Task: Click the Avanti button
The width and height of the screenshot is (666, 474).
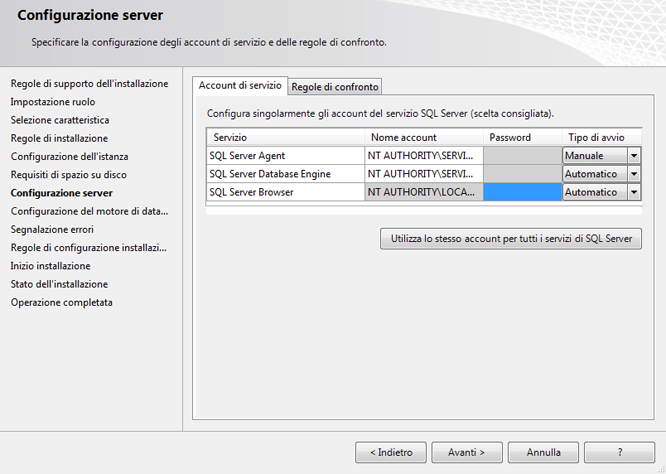Action: pos(467,452)
